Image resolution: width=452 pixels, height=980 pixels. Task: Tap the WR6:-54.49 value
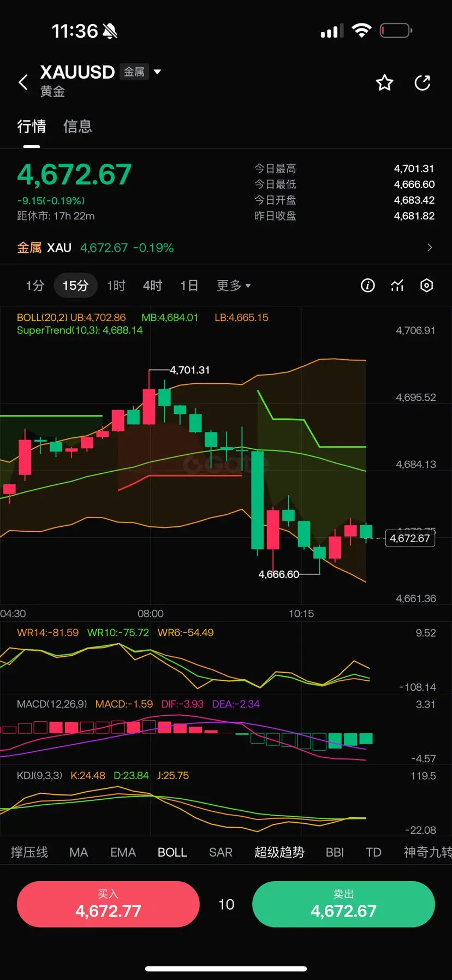point(186,633)
